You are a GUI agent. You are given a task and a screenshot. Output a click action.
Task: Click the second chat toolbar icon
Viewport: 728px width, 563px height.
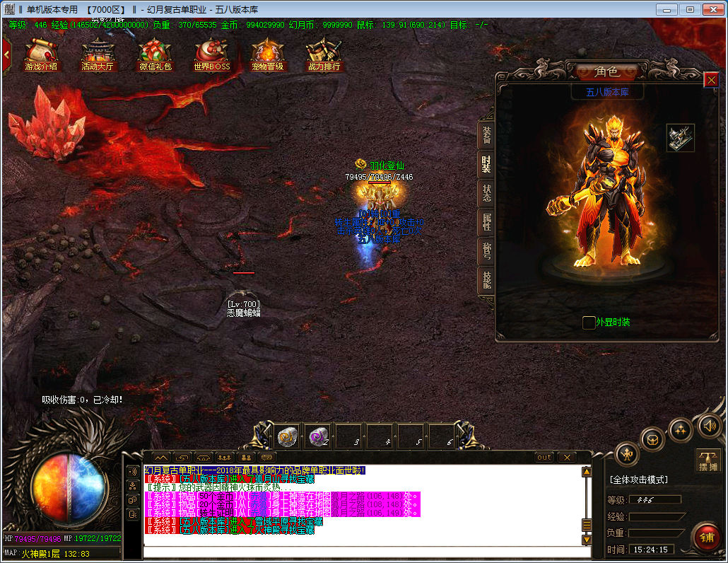[182, 458]
